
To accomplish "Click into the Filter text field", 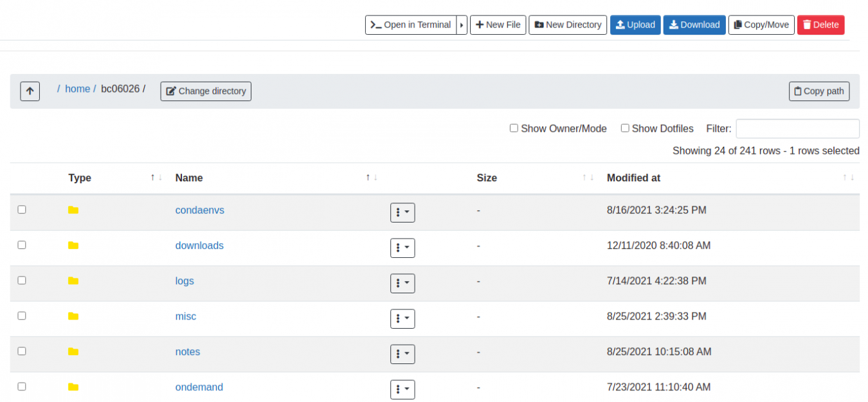I will pos(797,129).
